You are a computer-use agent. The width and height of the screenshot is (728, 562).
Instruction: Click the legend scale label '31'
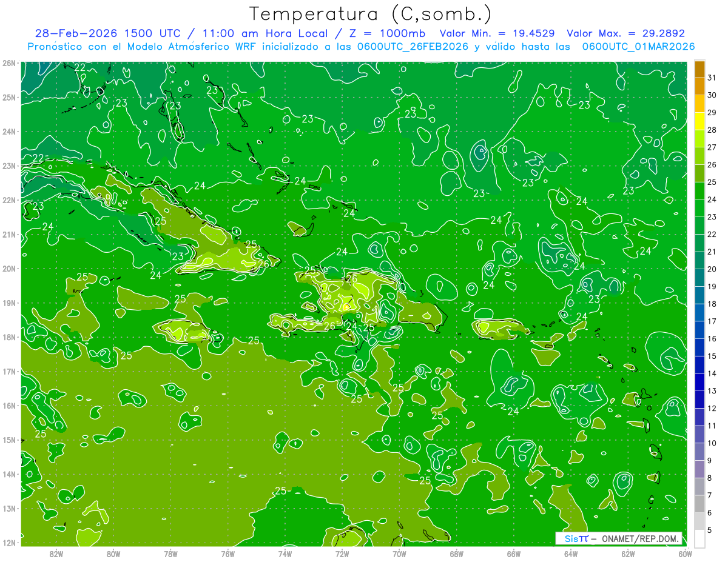pyautogui.click(x=712, y=78)
